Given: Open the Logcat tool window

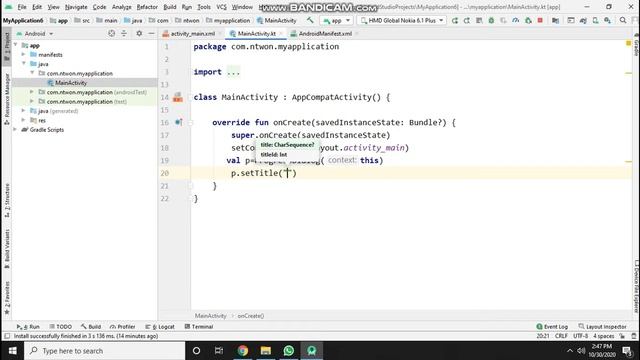Looking at the screenshot, I should click(x=160, y=327).
